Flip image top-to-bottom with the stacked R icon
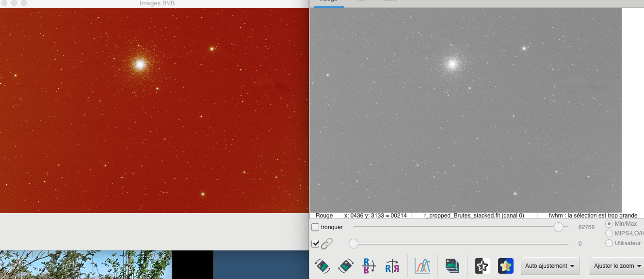The image size is (644, 279). [369, 266]
